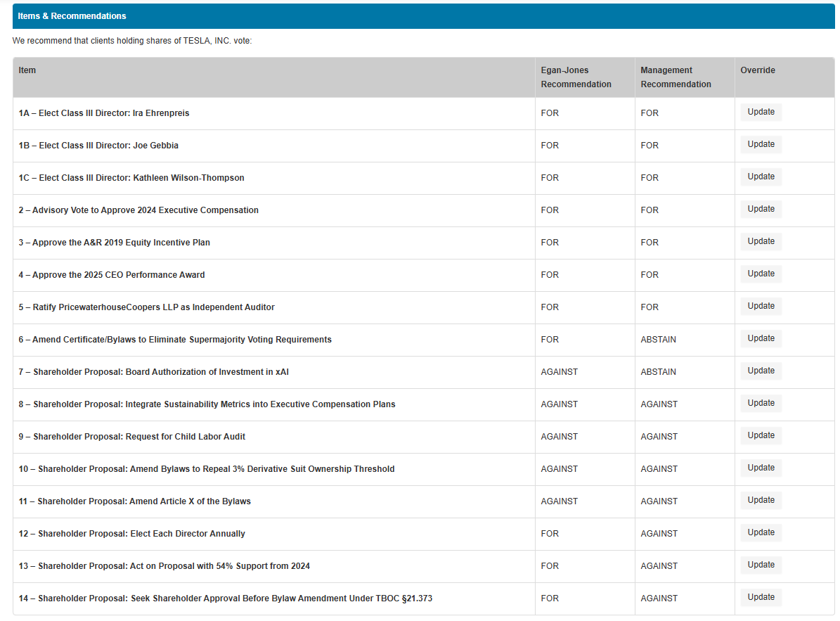Select '5 – Ratify PricewaterhouseCoopers LLP as Independent Auditor'

click(x=146, y=307)
